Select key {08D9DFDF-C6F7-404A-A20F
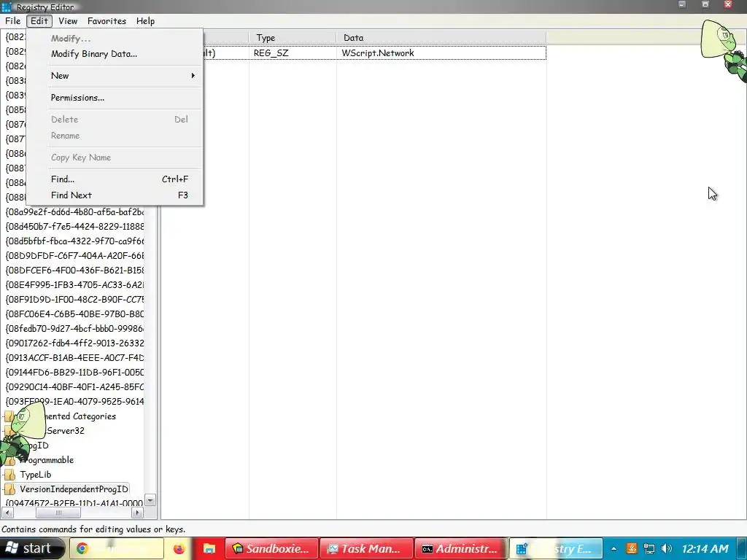The image size is (747, 560). click(x=74, y=256)
